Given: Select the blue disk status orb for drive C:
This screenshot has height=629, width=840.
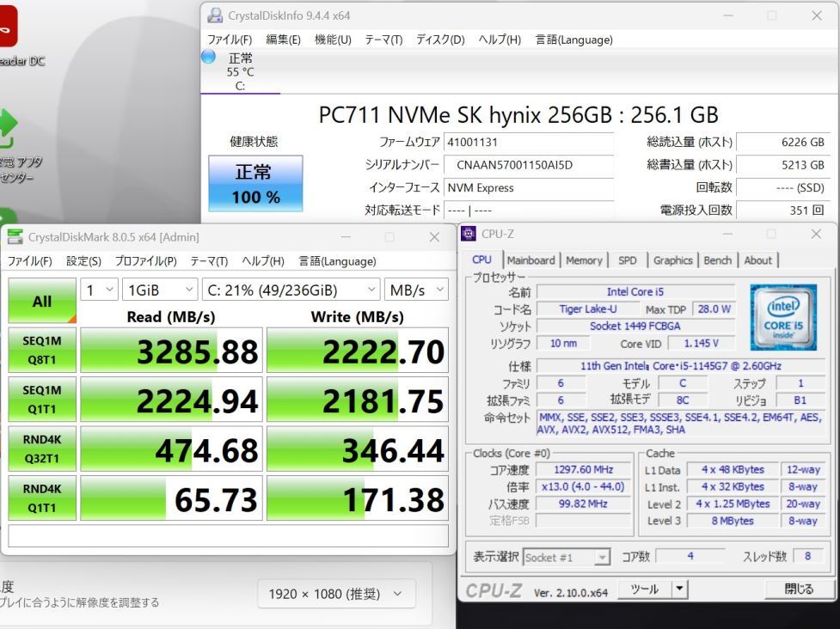Looking at the screenshot, I should pyautogui.click(x=208, y=57).
